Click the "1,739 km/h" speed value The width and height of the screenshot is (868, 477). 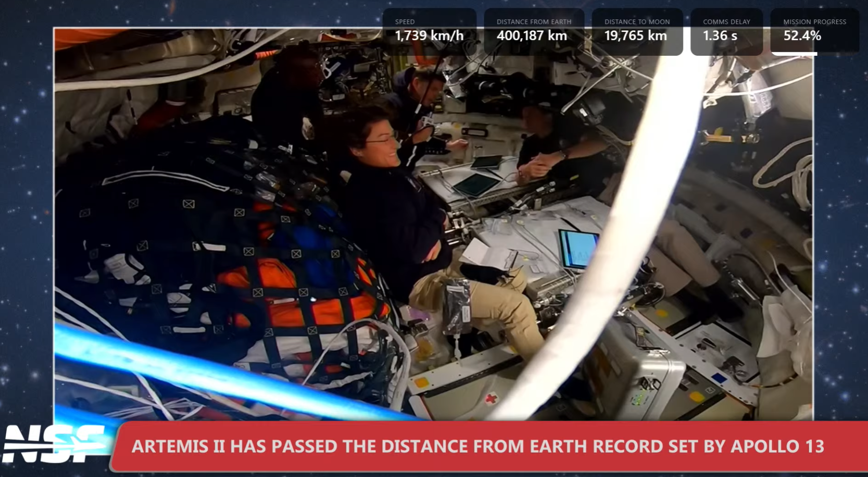click(x=429, y=36)
